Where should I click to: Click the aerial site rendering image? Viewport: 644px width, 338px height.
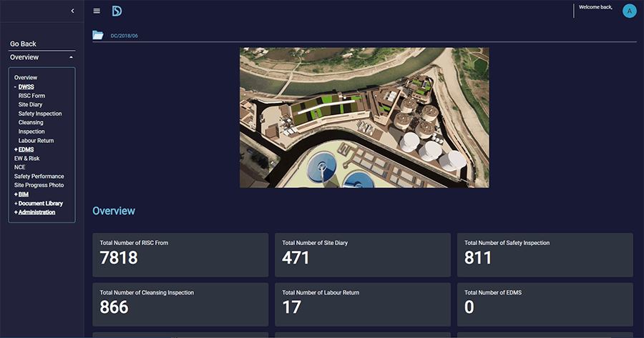(x=364, y=118)
